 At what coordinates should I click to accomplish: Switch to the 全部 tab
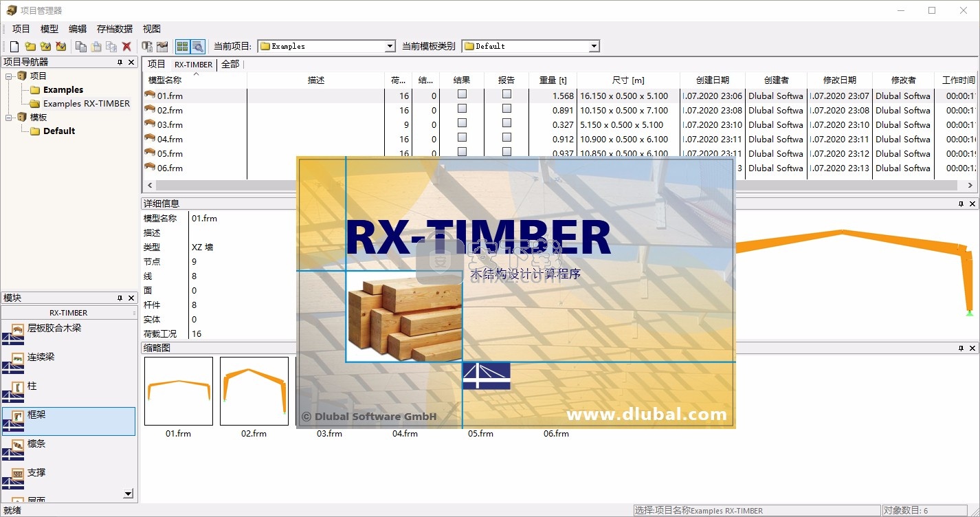pyautogui.click(x=230, y=64)
